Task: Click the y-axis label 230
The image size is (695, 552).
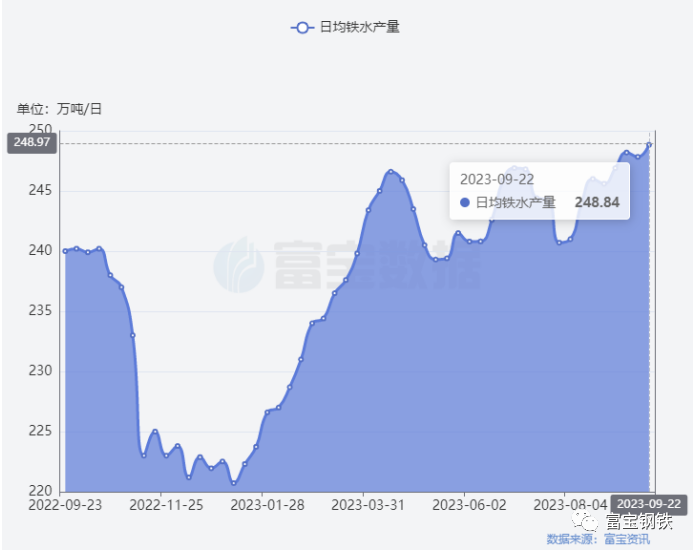Action: [40, 371]
